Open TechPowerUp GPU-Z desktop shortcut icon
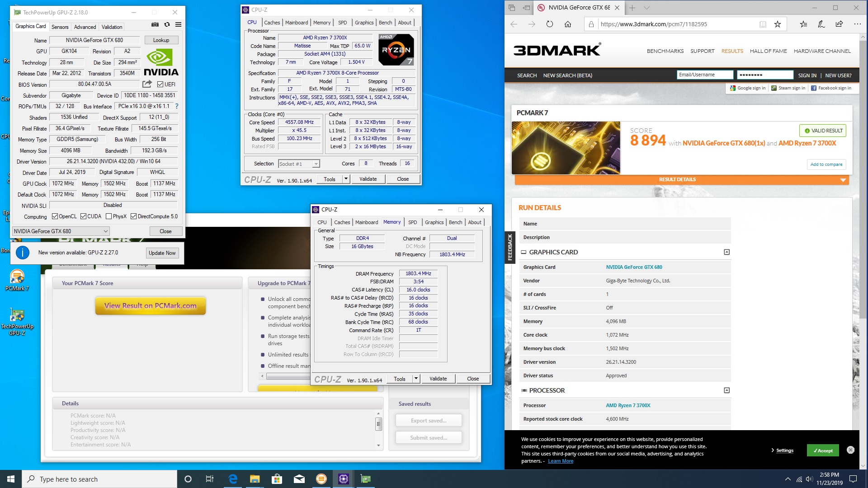The height and width of the screenshot is (488, 868). pyautogui.click(x=17, y=321)
